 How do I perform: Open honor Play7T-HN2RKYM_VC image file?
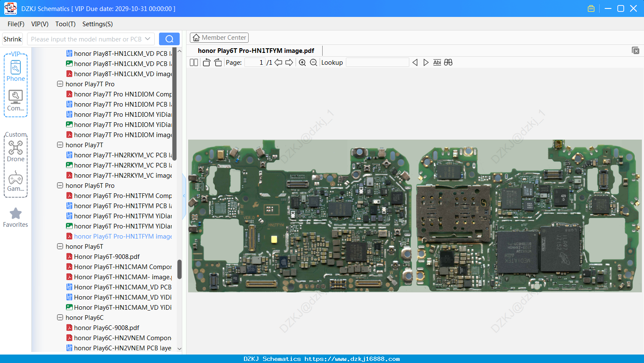(119, 176)
